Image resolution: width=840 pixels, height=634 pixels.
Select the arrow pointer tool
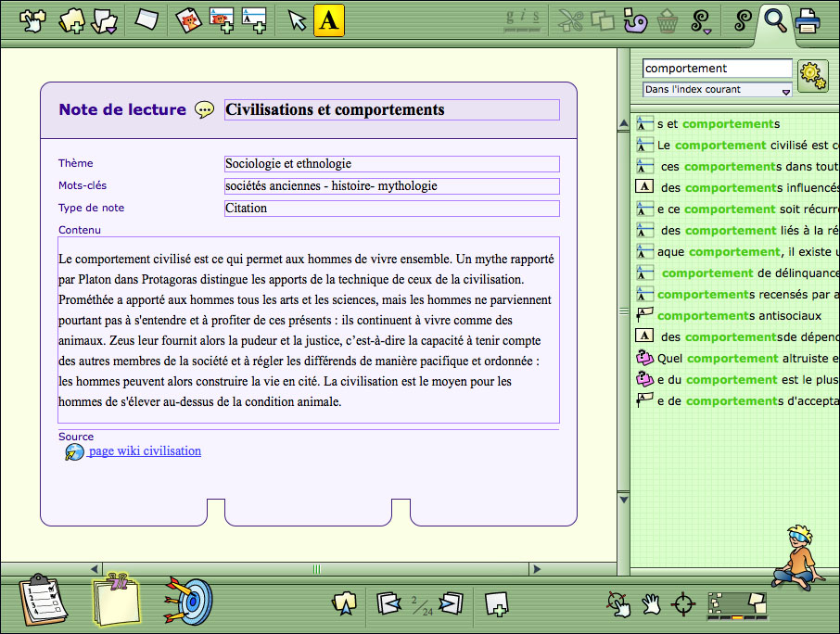297,21
